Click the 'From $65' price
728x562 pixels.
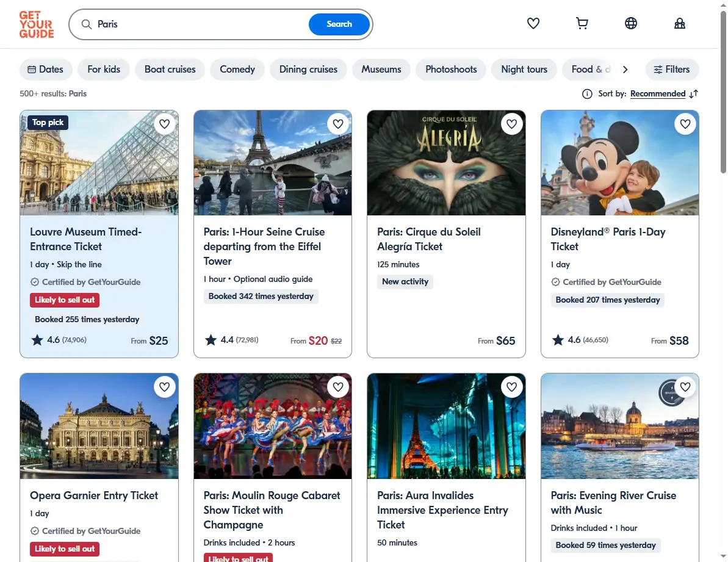tap(496, 340)
